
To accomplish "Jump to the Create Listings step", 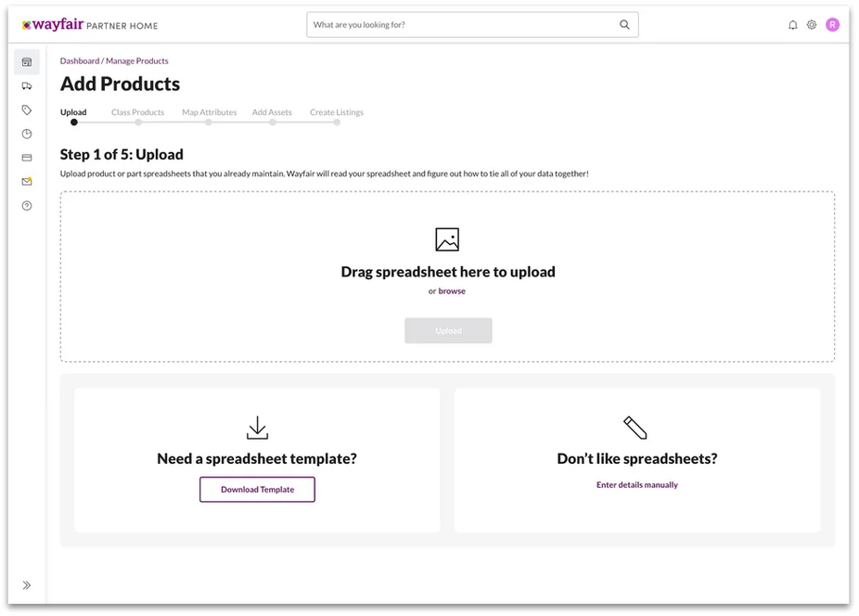I will pyautogui.click(x=337, y=112).
